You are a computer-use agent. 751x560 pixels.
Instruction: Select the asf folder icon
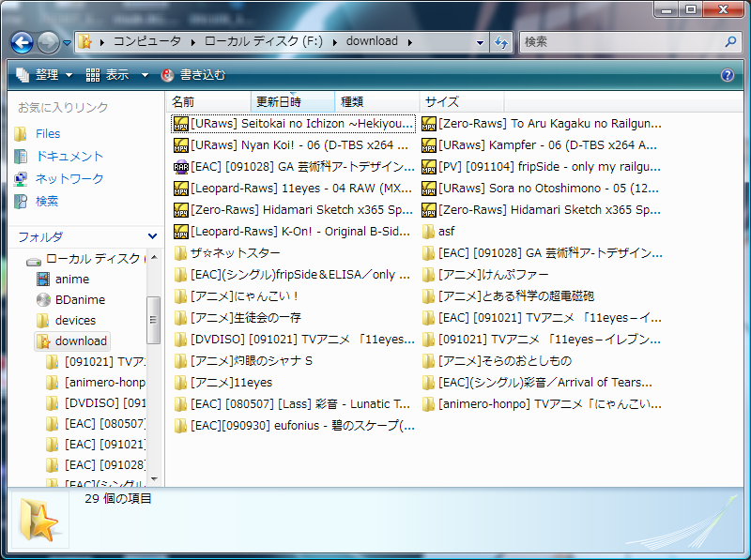(x=429, y=232)
